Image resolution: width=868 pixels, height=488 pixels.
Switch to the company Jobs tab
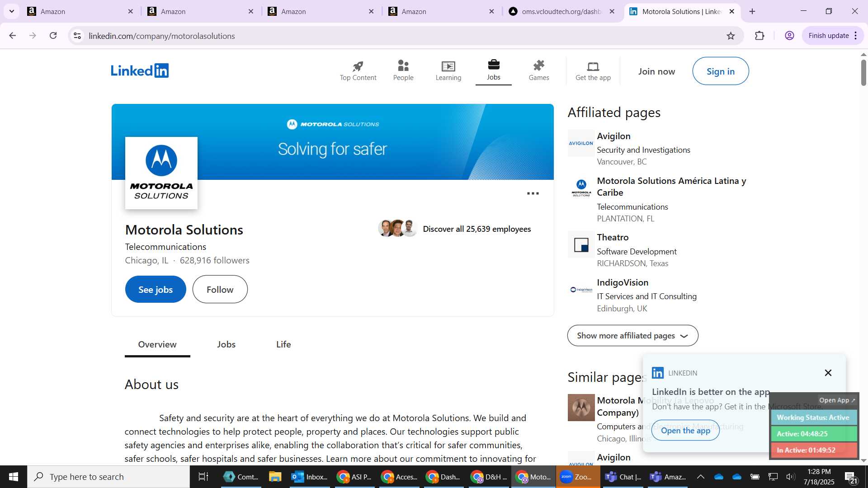click(x=226, y=345)
